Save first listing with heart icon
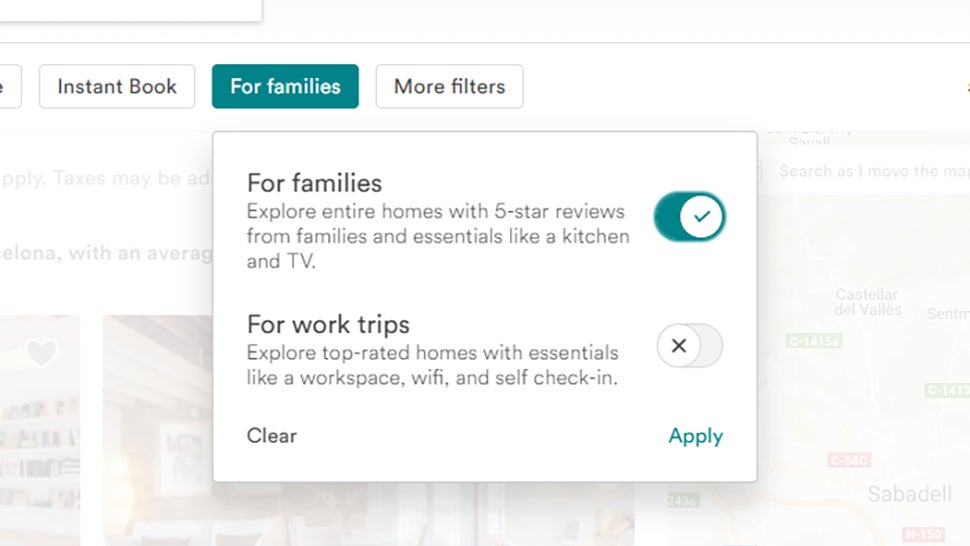Viewport: 970px width, 546px height. [x=41, y=352]
